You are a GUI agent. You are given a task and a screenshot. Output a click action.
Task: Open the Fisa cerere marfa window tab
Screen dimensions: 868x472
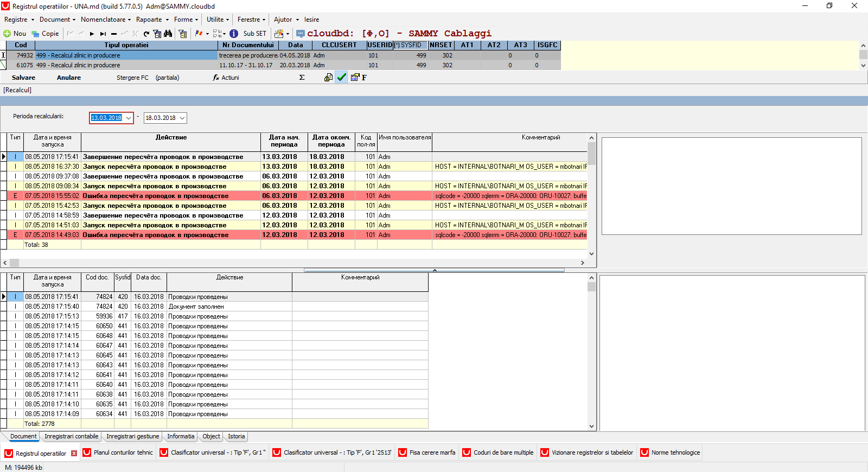click(426, 452)
